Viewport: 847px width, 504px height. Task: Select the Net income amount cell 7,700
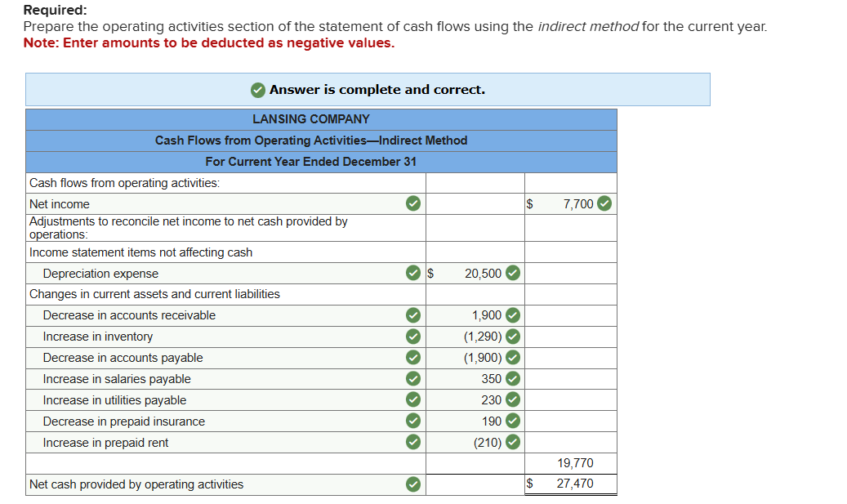pyautogui.click(x=578, y=204)
